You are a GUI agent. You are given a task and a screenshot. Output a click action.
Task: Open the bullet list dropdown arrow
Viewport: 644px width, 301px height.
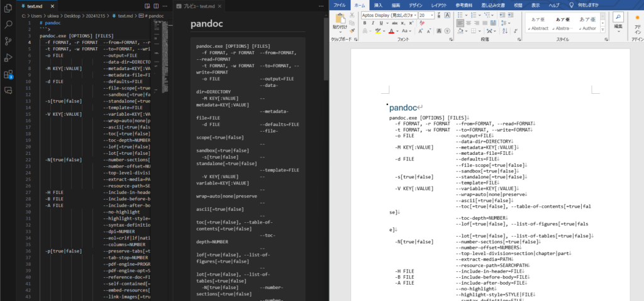pos(466,15)
